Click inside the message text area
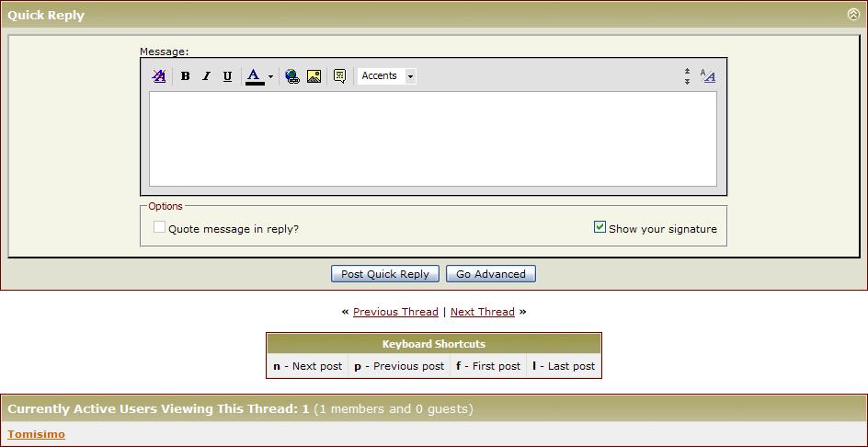Viewport: 868px width, 447px height. [x=432, y=139]
